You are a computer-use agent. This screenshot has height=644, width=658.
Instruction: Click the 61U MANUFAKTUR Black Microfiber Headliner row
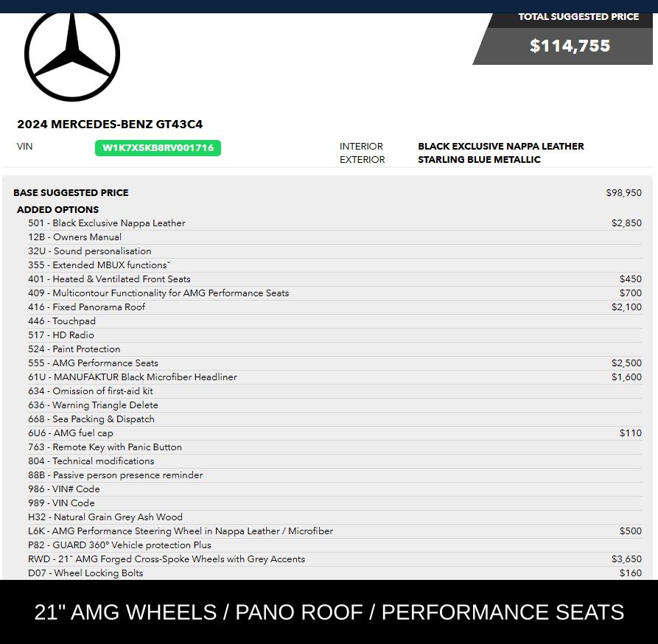[335, 377]
